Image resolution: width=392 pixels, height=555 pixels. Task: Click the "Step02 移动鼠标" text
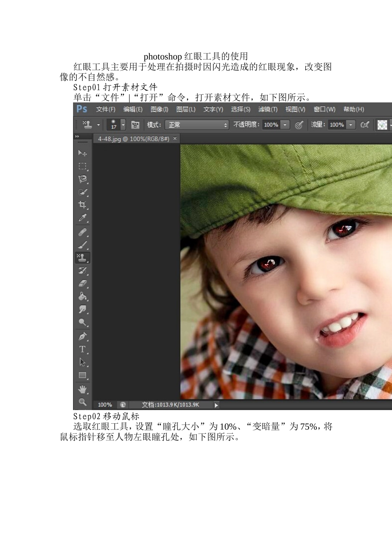click(106, 416)
